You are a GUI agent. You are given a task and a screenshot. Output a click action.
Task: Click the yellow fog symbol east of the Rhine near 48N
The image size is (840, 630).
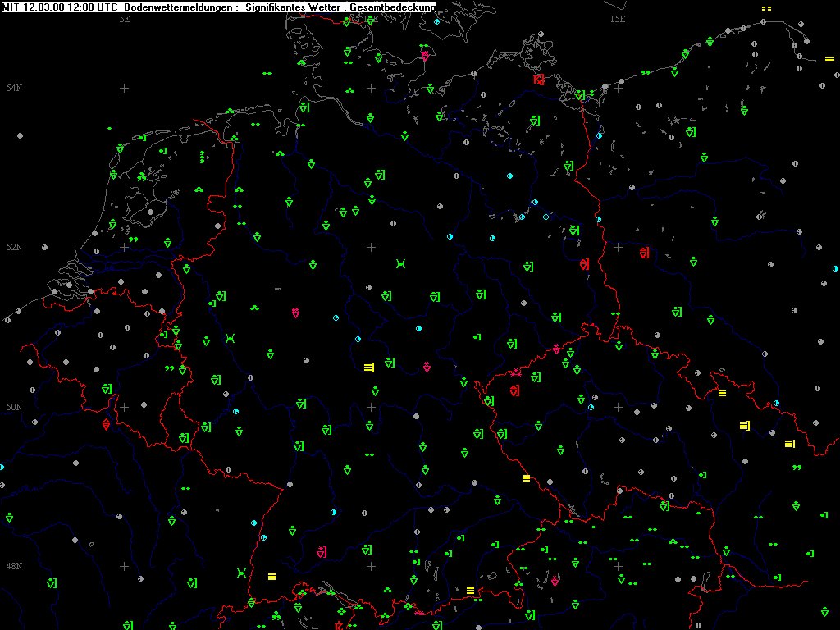coord(272,576)
